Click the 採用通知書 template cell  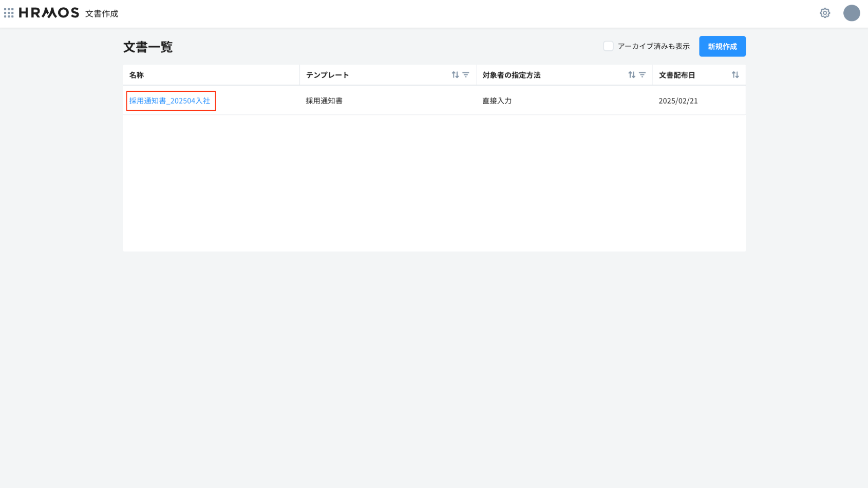pos(324,101)
